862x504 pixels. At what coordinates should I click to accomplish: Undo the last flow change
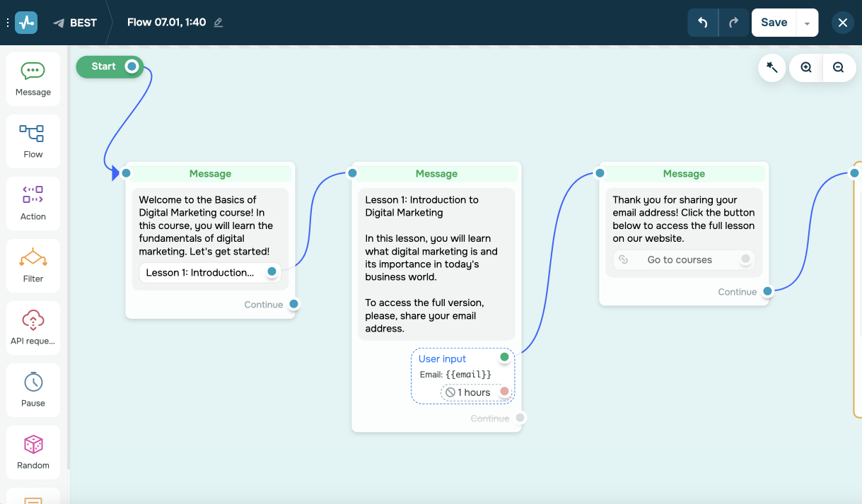(703, 22)
